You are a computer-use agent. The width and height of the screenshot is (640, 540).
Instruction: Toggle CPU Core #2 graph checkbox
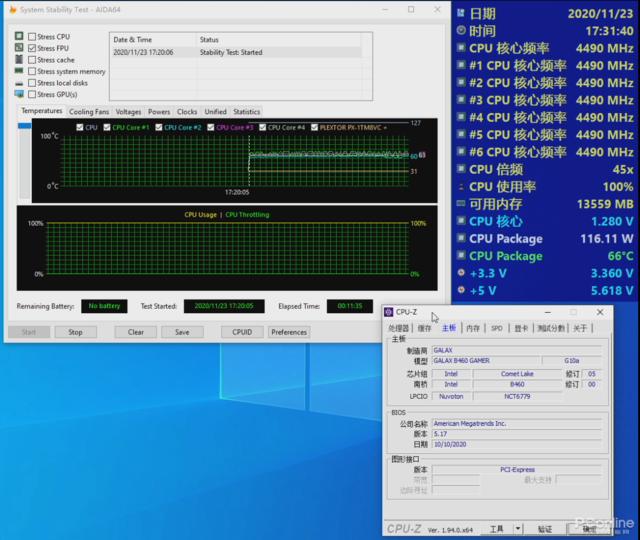point(159,127)
